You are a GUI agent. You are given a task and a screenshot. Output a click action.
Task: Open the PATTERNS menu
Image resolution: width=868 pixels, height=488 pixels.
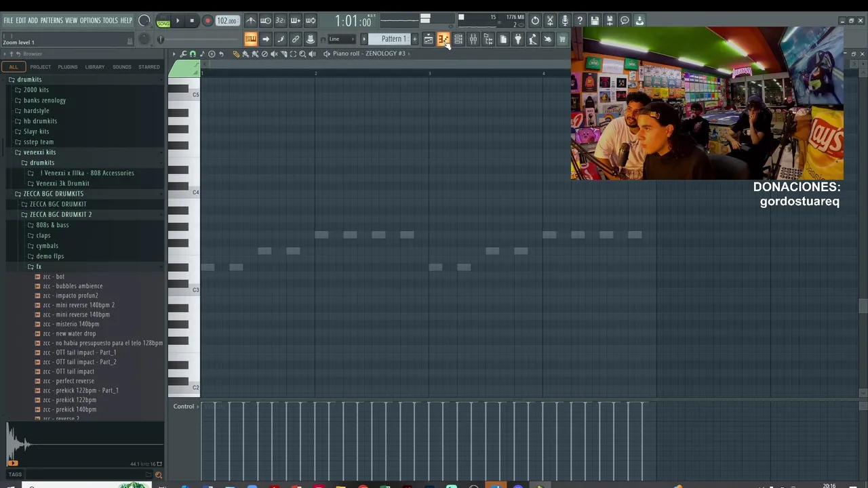[52, 20]
